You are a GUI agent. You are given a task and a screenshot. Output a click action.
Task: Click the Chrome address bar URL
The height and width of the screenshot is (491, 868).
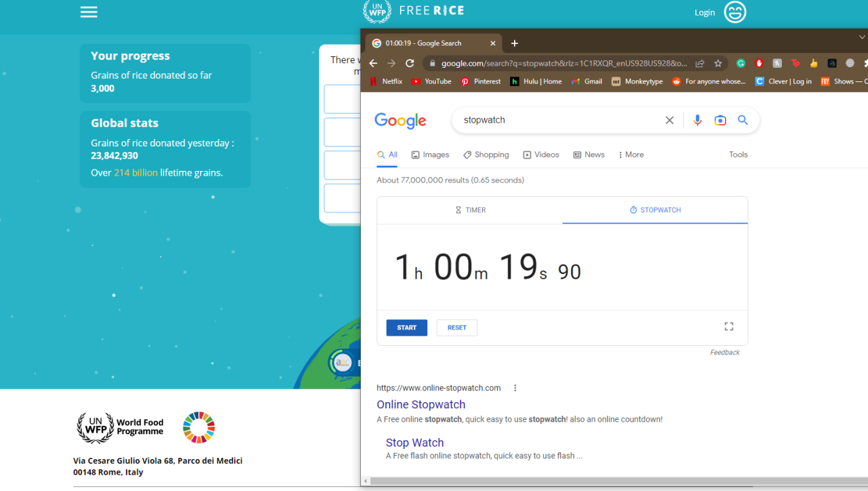click(x=564, y=63)
